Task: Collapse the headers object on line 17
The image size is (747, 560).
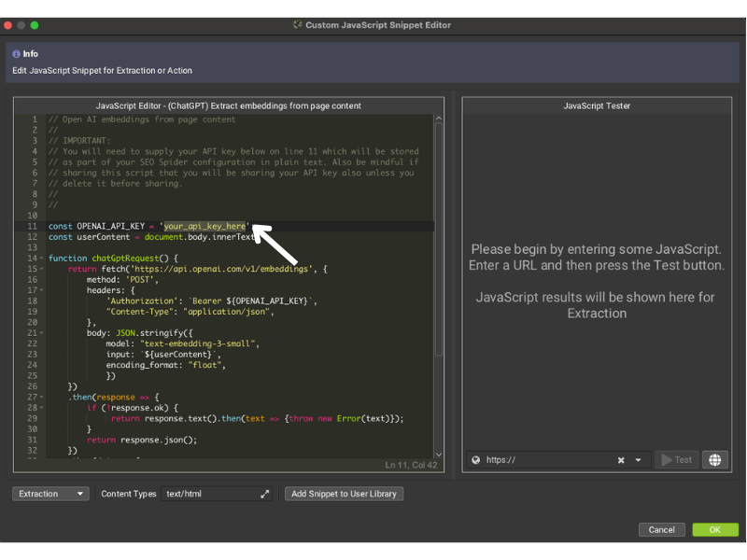Action: click(40, 290)
